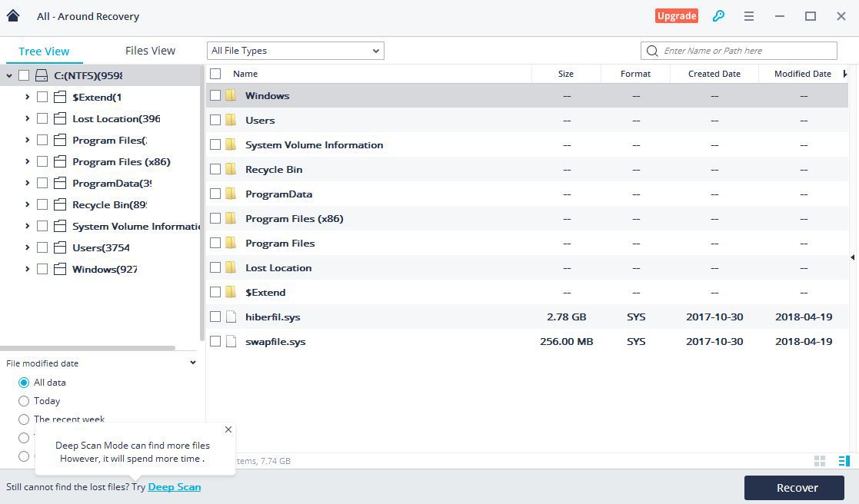Select the Tree View tab
Image resolution: width=859 pixels, height=504 pixels.
44,51
